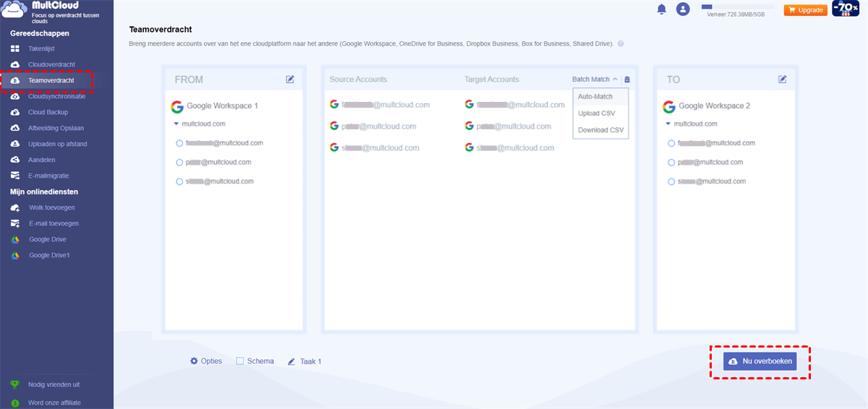The width and height of the screenshot is (868, 409).
Task: Toggle the Batch Match dropdown
Action: (x=595, y=79)
